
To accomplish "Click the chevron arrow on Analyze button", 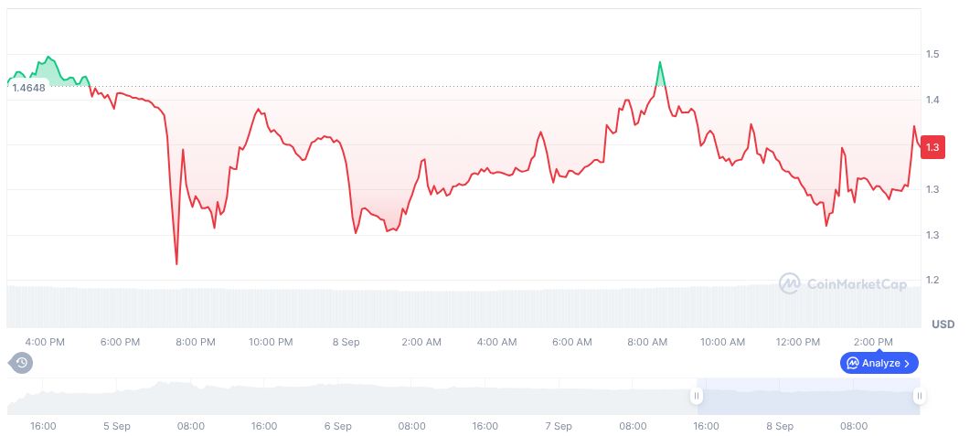I will point(907,363).
